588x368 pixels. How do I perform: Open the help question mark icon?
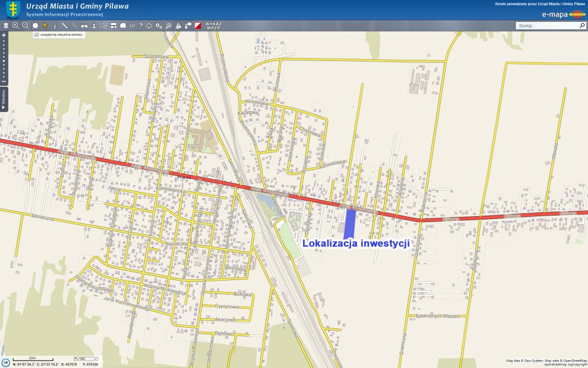pyautogui.click(x=140, y=26)
